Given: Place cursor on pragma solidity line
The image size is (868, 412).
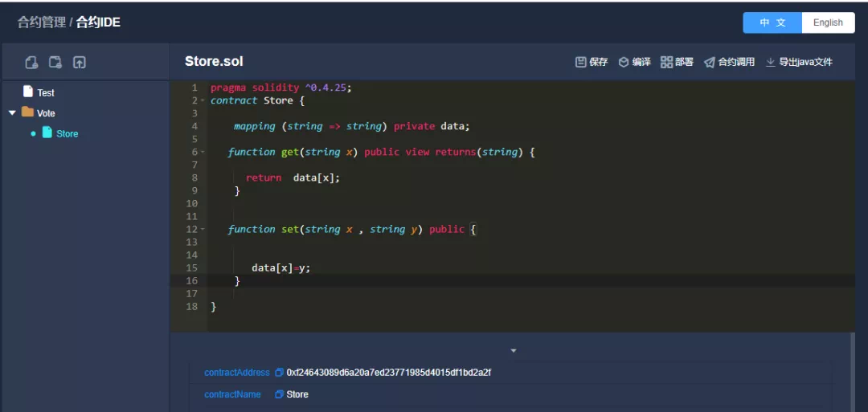Looking at the screenshot, I should [x=280, y=88].
